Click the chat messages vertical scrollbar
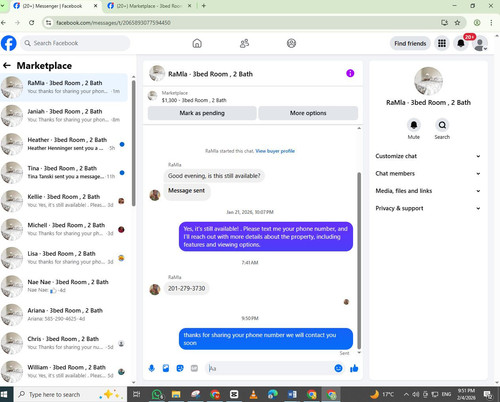This screenshot has width=500, height=402. [x=359, y=260]
